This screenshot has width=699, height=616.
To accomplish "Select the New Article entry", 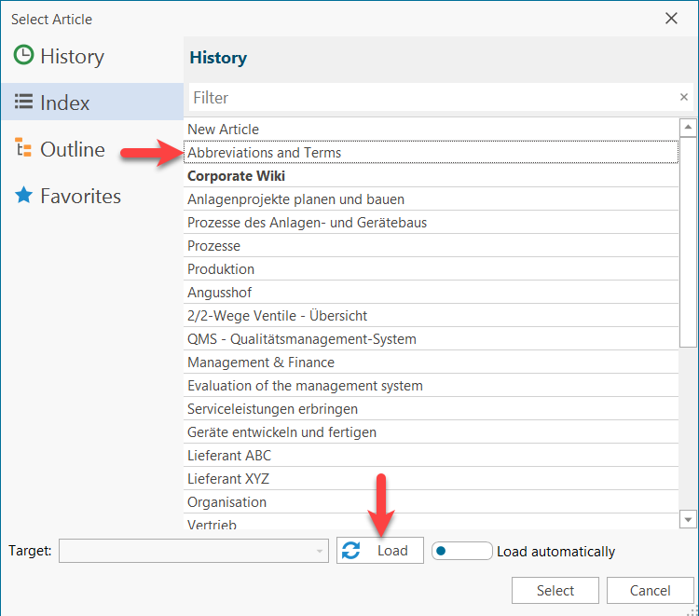I will pos(224,130).
